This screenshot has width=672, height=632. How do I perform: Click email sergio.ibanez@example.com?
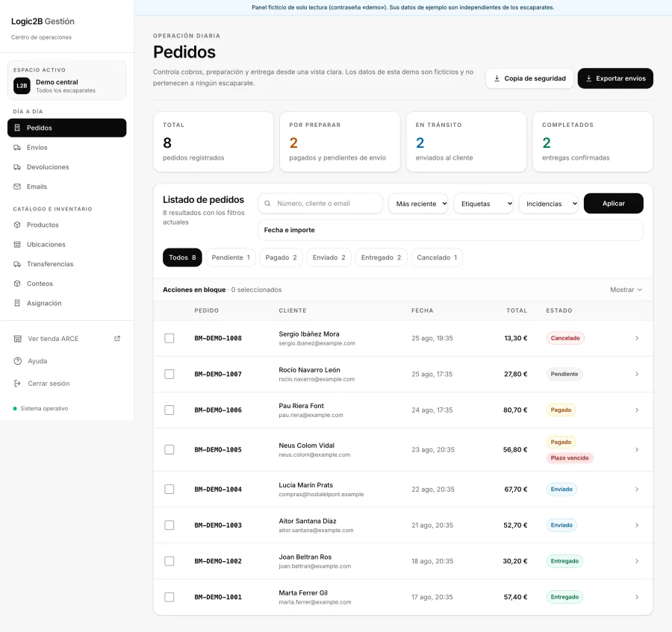coord(317,343)
